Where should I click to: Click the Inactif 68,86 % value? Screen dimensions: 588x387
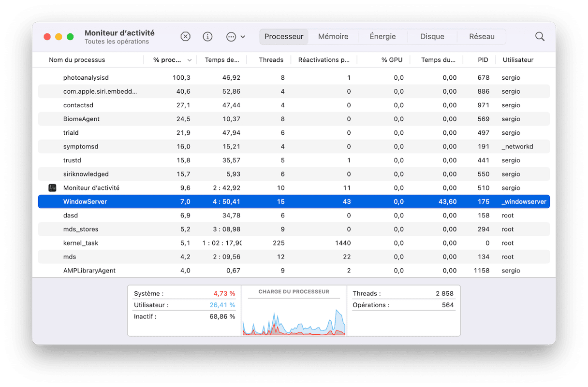tap(222, 317)
